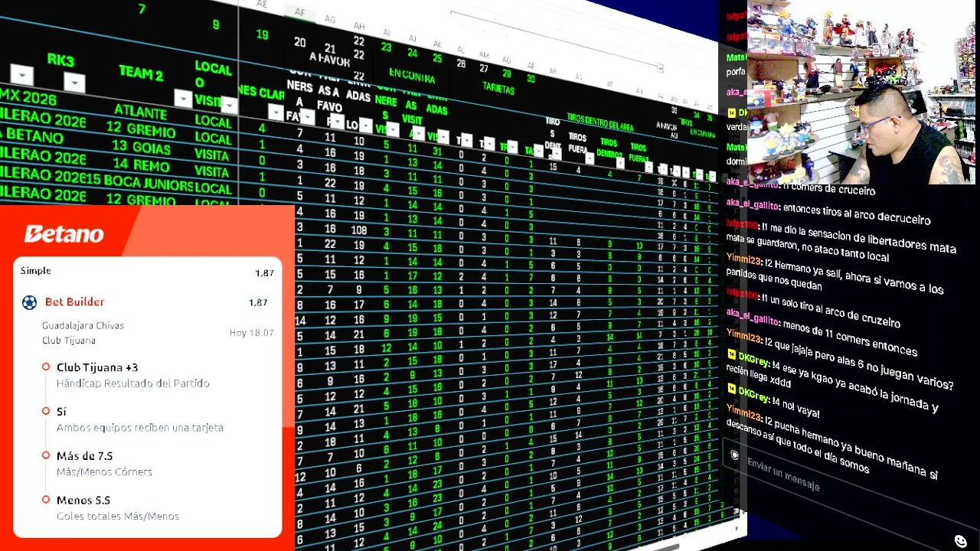Click the 'TEAM 2' column title
The width and height of the screenshot is (980, 551).
pos(141,73)
